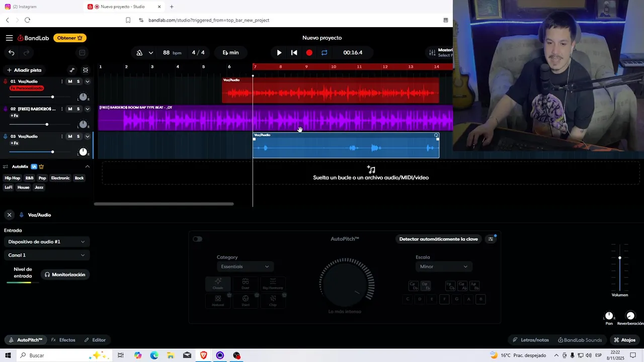The height and width of the screenshot is (362, 644).
Task: Click Detectar automáticamente la clave
Action: click(438, 239)
